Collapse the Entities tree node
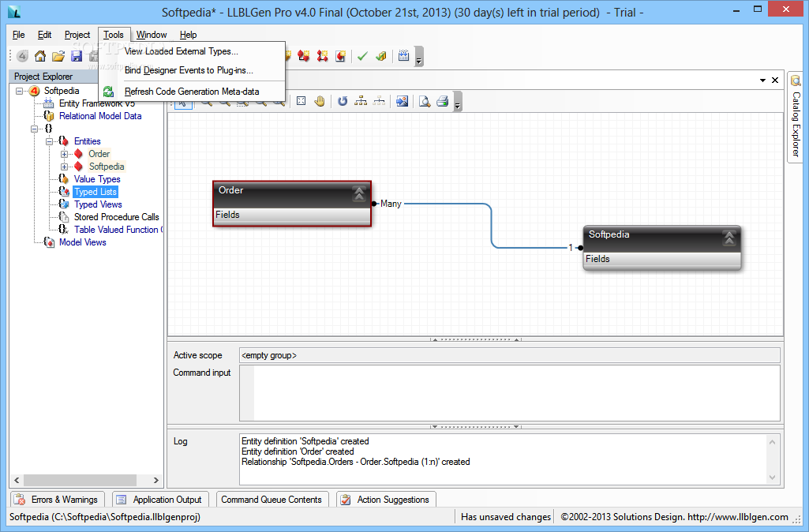This screenshot has width=809, height=532. pos(49,141)
